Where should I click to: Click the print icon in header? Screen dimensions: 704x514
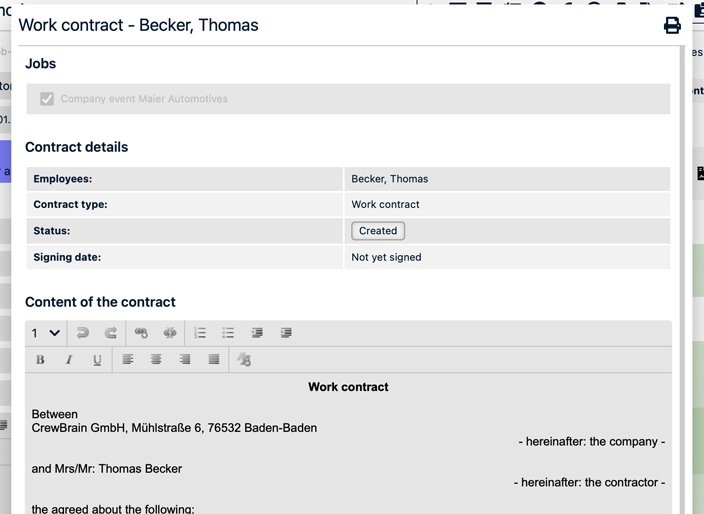coord(672,26)
